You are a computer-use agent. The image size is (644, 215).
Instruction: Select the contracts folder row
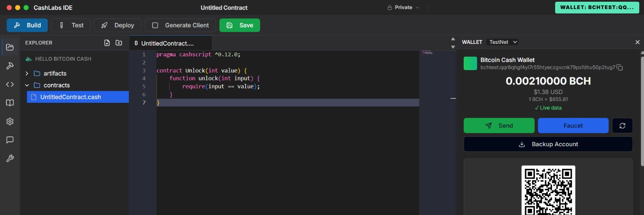(75, 85)
